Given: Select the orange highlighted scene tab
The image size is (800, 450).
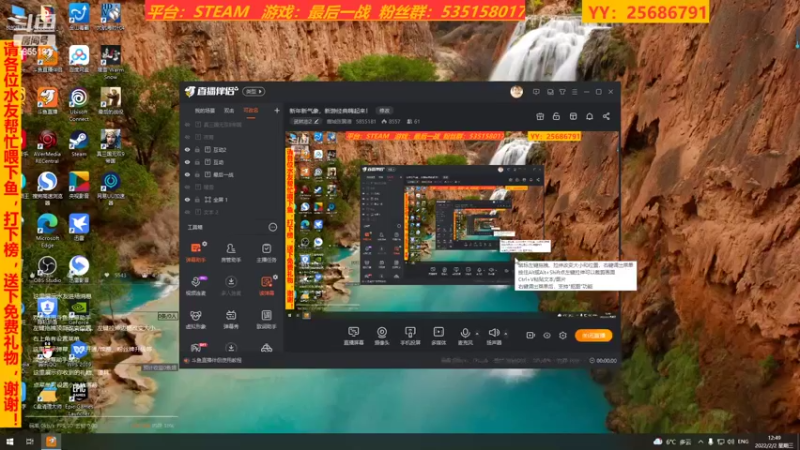Looking at the screenshot, I should coord(250,111).
